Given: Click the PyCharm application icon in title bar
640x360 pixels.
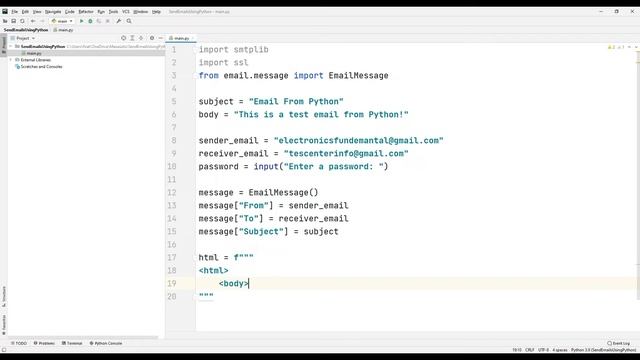Looking at the screenshot, I should point(5,11).
